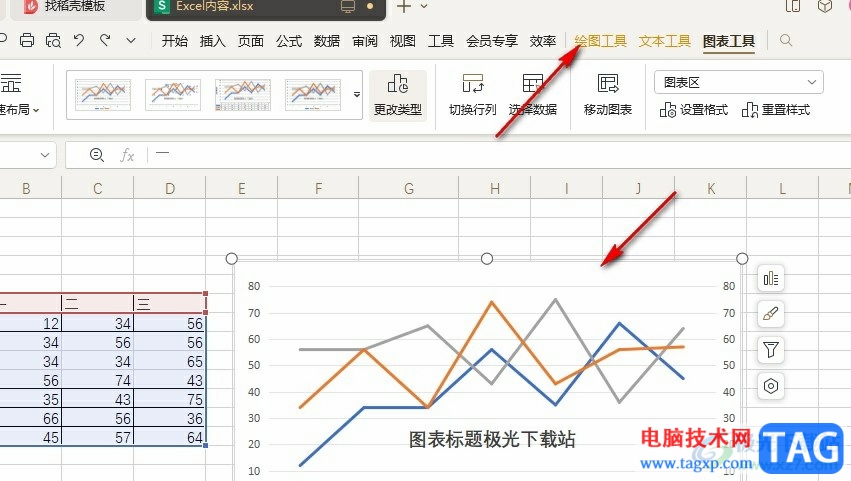851x481 pixels.
Task: Select the 图表工具 tab
Action: (x=728, y=41)
